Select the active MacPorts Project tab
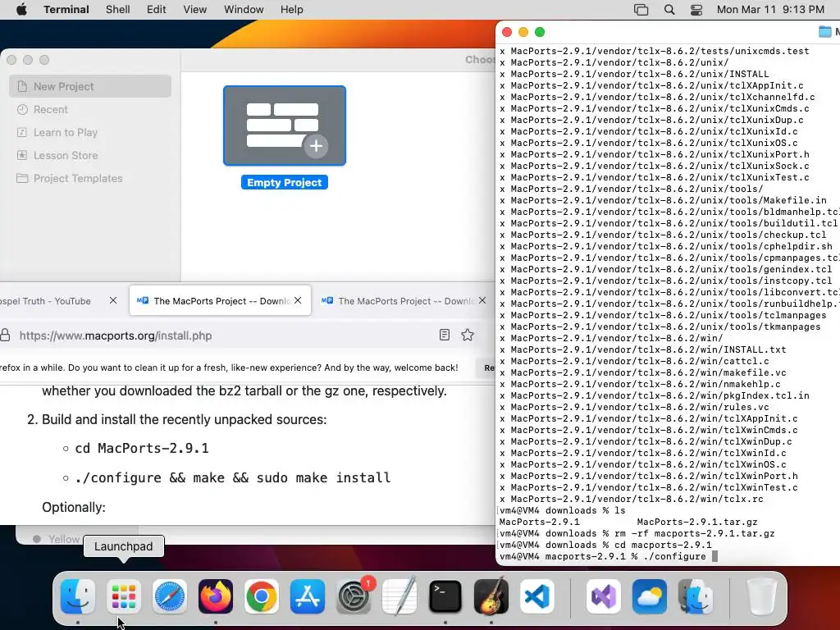Image resolution: width=840 pixels, height=630 pixels. (220, 300)
